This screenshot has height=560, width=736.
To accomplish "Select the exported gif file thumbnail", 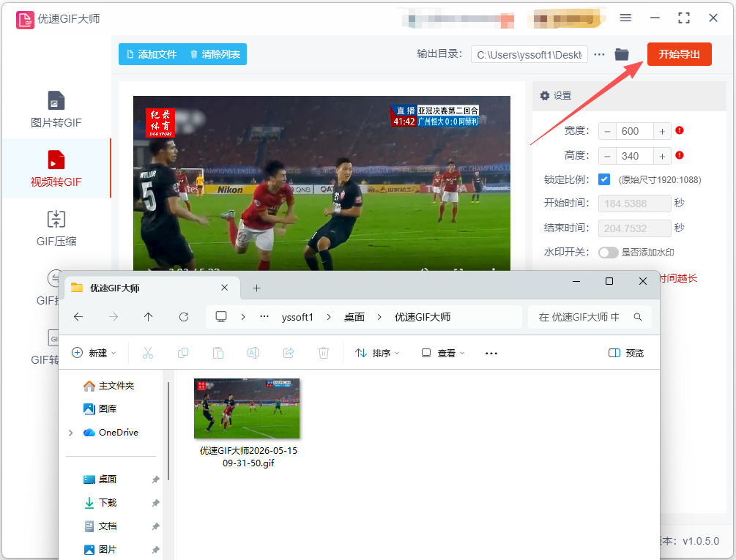I will coord(247,408).
